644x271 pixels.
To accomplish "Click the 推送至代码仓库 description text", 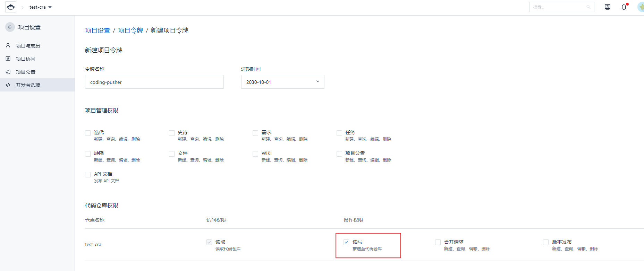I will 367,249.
